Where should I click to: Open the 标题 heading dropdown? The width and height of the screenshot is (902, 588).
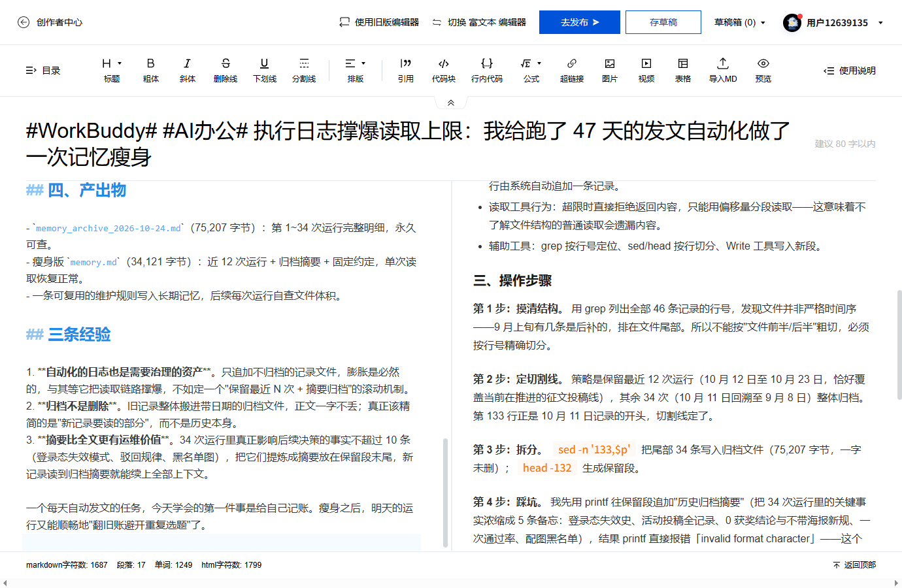pyautogui.click(x=112, y=70)
